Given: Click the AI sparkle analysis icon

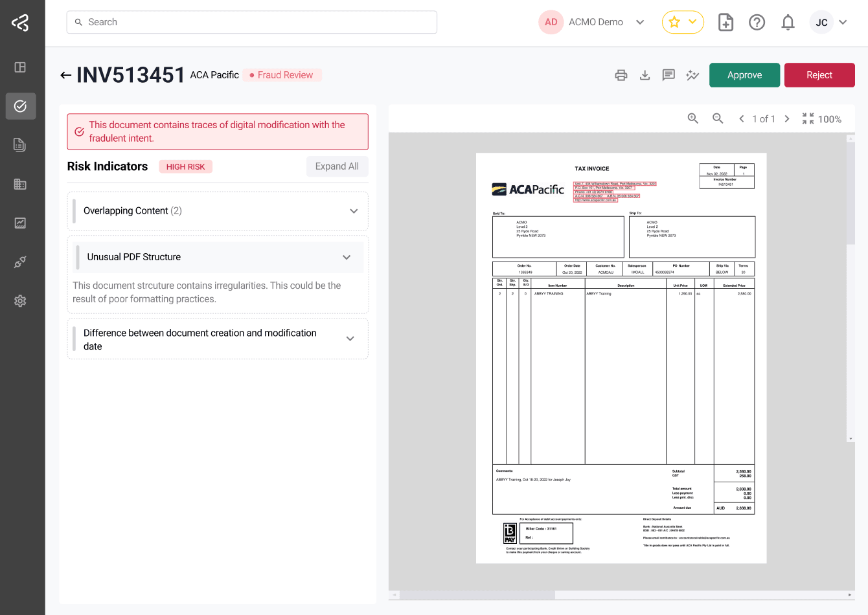Looking at the screenshot, I should pyautogui.click(x=692, y=75).
